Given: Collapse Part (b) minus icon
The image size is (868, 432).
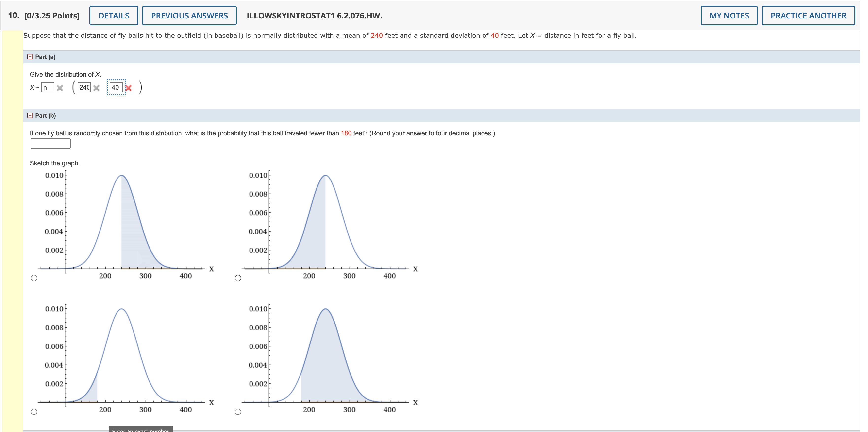Looking at the screenshot, I should (x=30, y=115).
